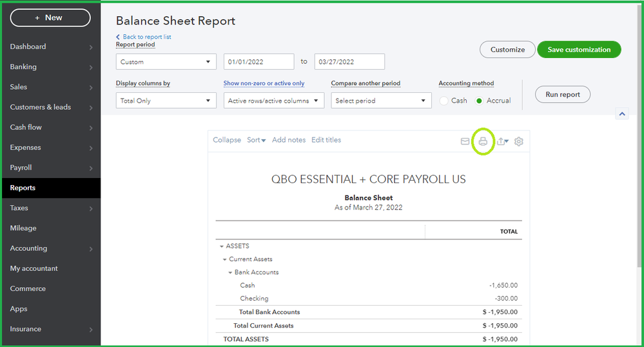This screenshot has width=644, height=347.
Task: Open the Banking sidebar menu
Action: tap(24, 67)
